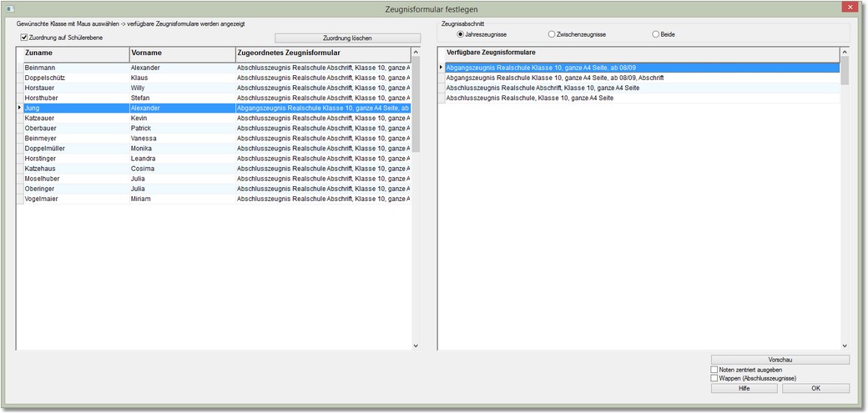This screenshot has width=868, height=414.
Task: Choose Zwischenzeugnisse radio option
Action: click(x=552, y=35)
